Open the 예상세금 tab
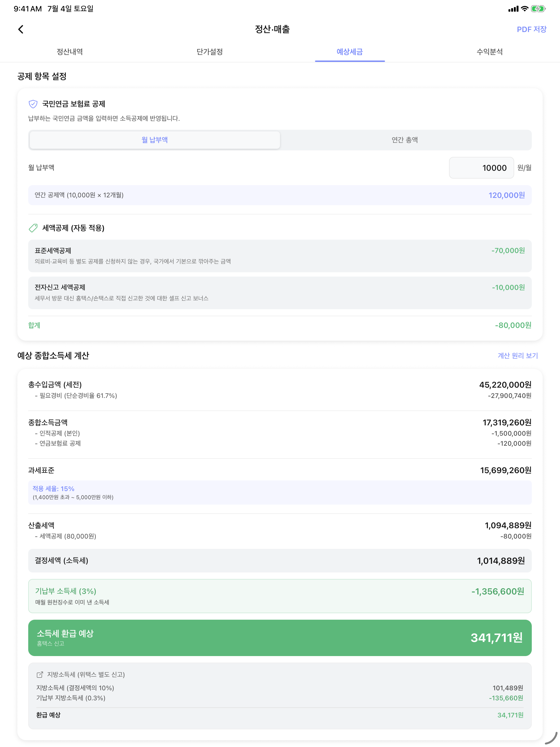Viewport: 560px width, 747px height. click(350, 52)
